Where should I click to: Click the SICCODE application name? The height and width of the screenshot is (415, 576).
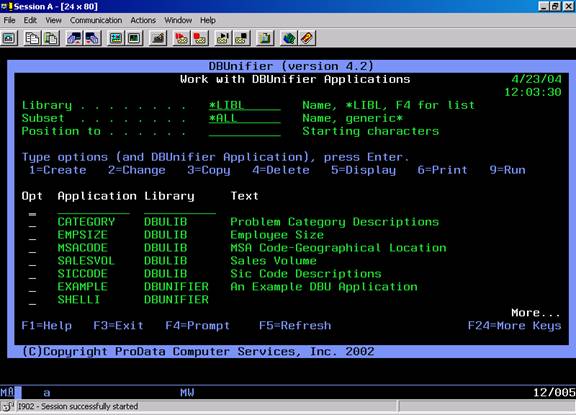pos(83,274)
